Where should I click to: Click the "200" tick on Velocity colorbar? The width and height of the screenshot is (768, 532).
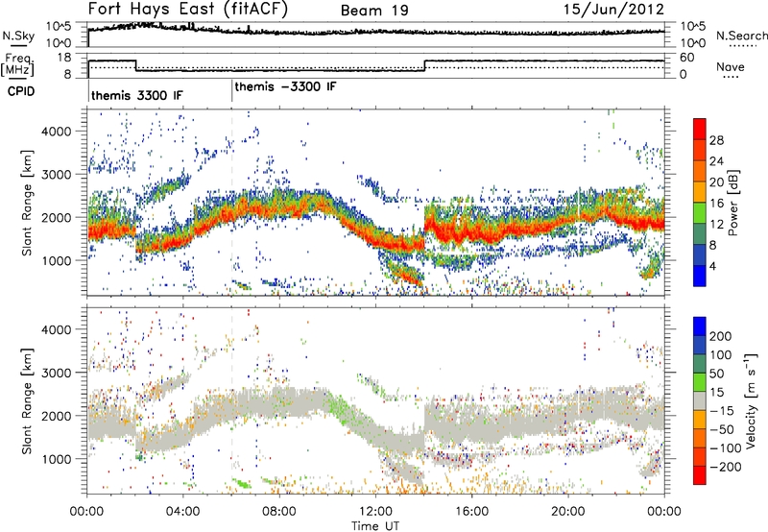point(721,336)
